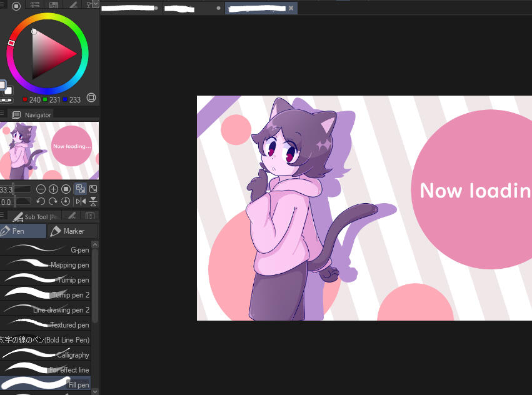Switch to the Pen tab

tap(23, 231)
